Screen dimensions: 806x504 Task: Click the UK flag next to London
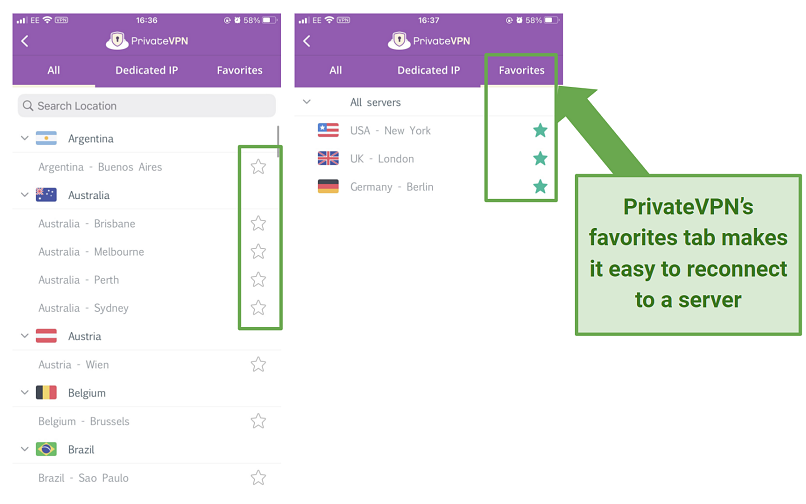tap(328, 158)
